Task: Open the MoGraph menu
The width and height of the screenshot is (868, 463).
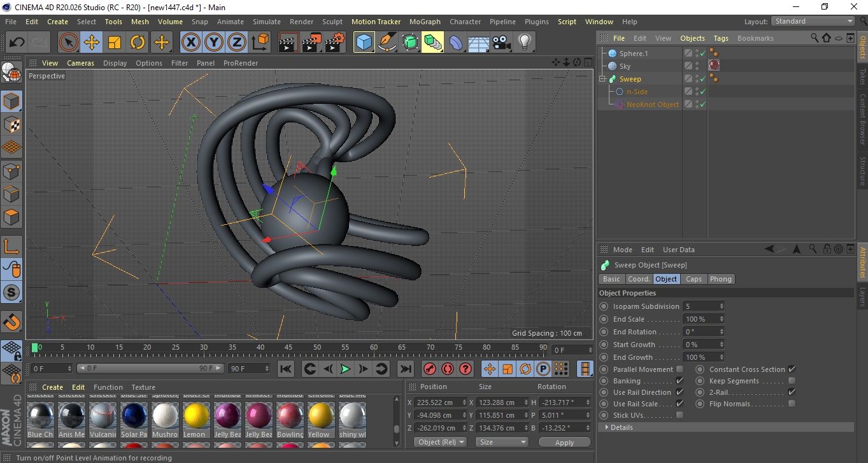Action: (425, 22)
